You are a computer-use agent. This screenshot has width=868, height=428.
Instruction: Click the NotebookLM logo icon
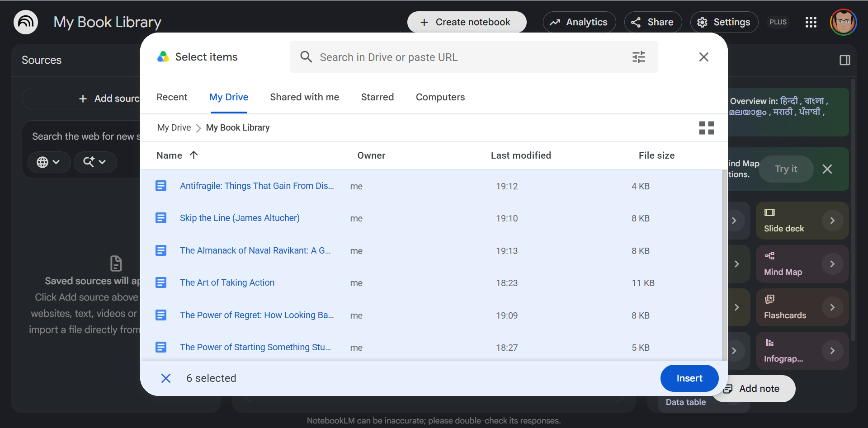coord(26,22)
